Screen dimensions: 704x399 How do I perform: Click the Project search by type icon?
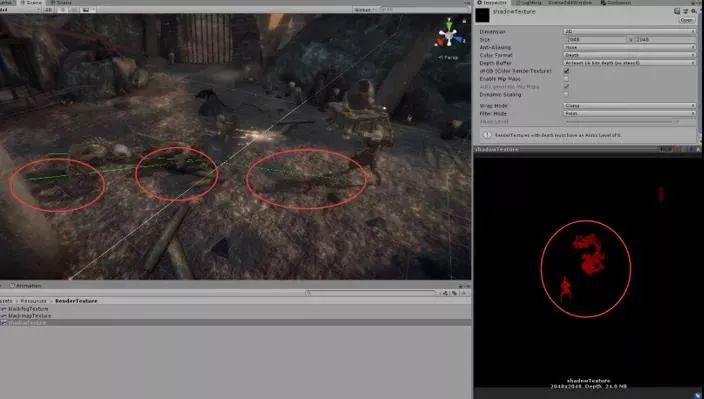pyautogui.click(x=444, y=293)
